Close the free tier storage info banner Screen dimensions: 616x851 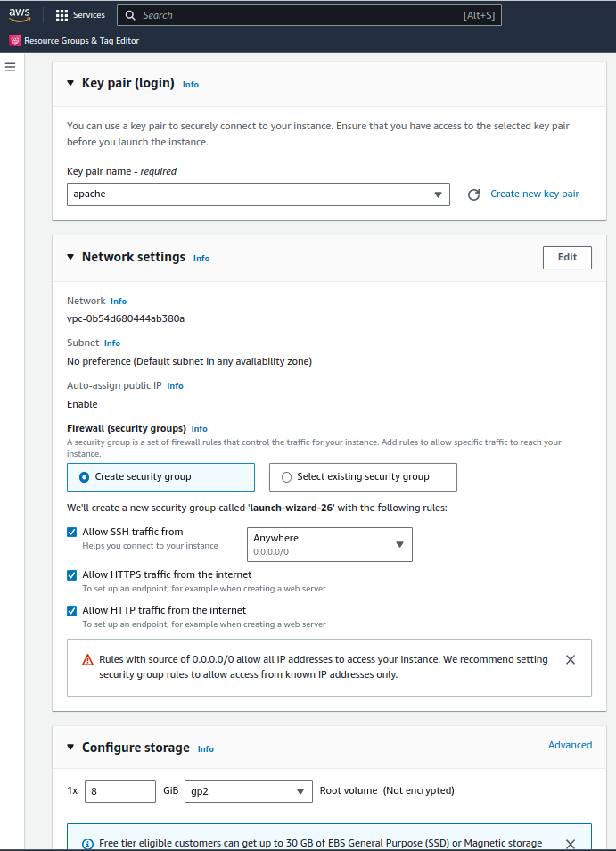(571, 844)
